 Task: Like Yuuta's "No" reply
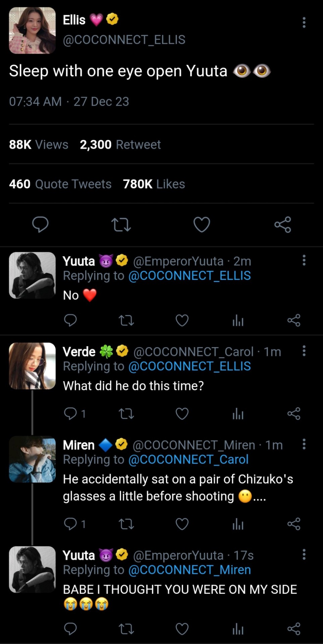tap(182, 320)
